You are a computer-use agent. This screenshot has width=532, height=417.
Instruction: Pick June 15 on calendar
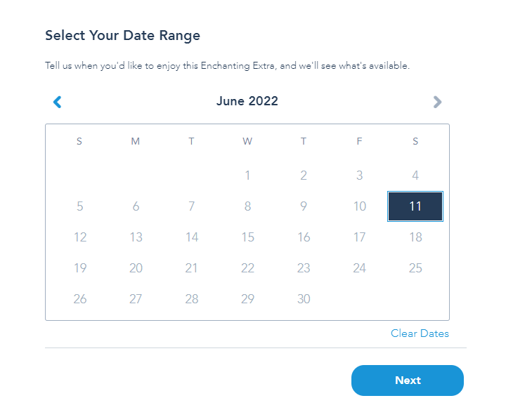tap(247, 237)
